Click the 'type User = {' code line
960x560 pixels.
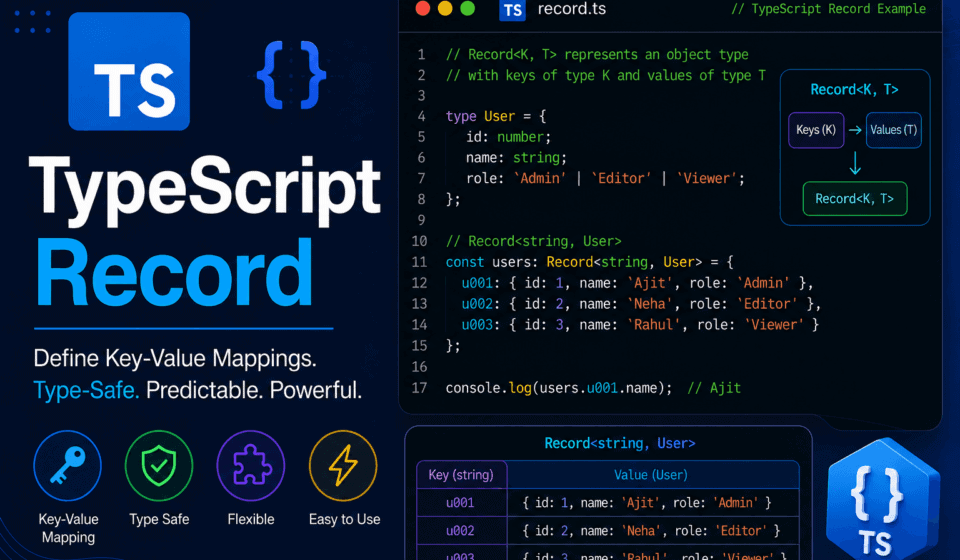pos(496,116)
